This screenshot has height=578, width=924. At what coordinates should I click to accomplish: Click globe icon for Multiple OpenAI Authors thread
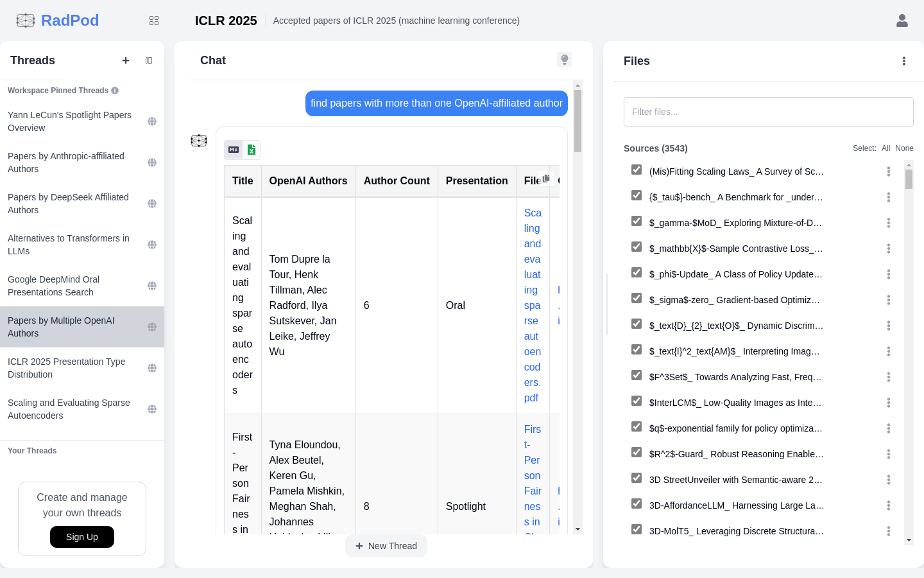coord(152,327)
